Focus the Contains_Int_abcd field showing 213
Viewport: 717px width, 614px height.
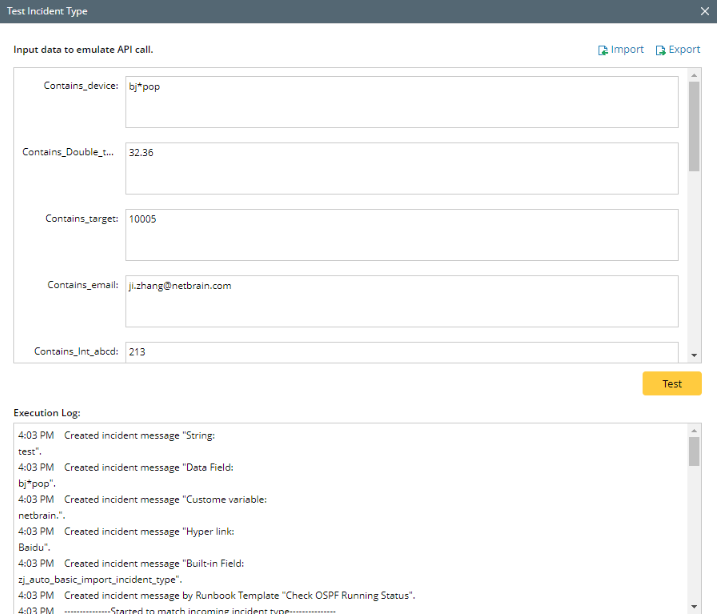[401, 352]
